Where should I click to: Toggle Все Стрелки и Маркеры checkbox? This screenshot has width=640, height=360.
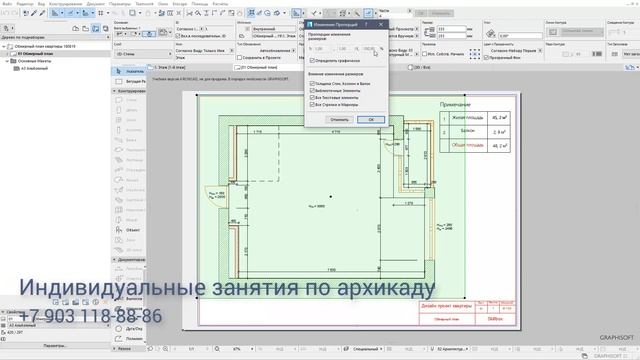click(312, 104)
